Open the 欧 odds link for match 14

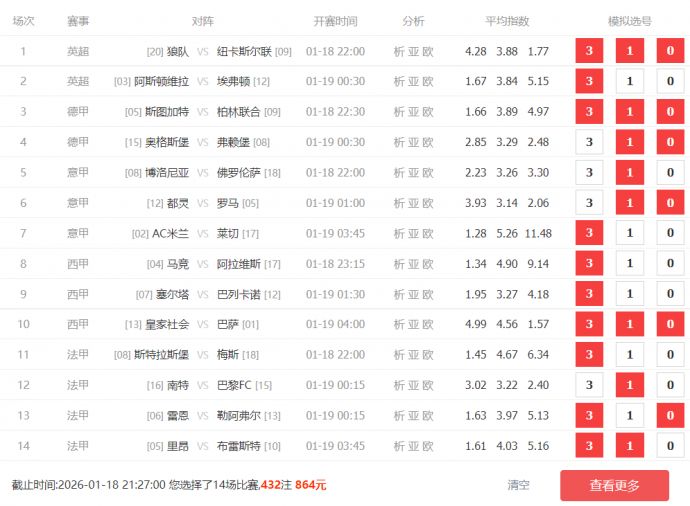428,446
